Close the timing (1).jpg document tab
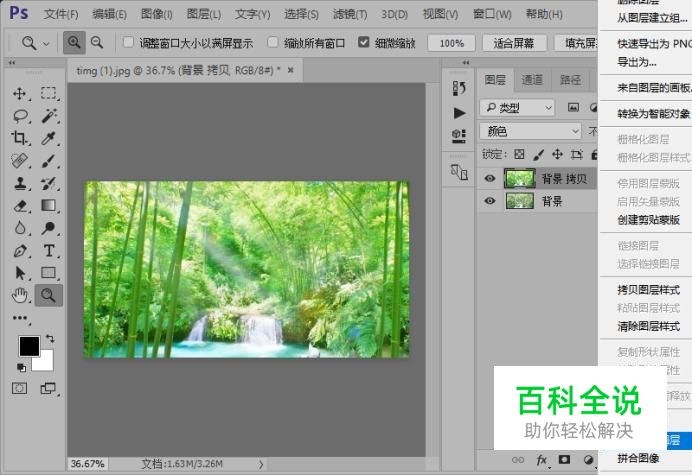Screen dimensions: 692x475 [x=290, y=70]
